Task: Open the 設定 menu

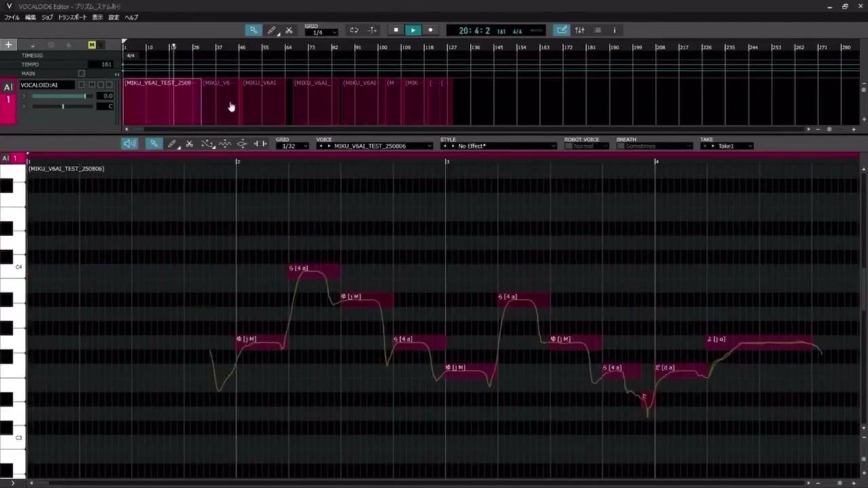Action: click(114, 17)
